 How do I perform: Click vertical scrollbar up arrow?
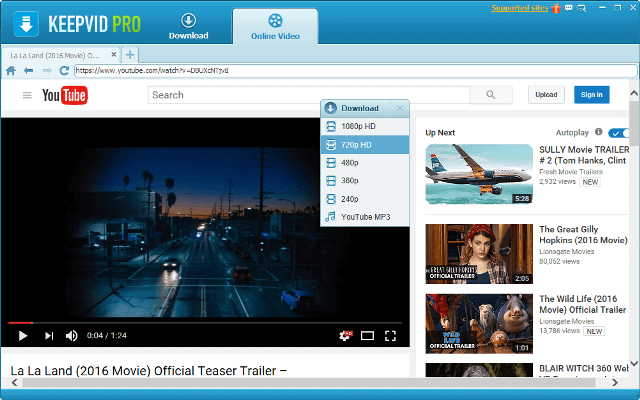tap(634, 93)
